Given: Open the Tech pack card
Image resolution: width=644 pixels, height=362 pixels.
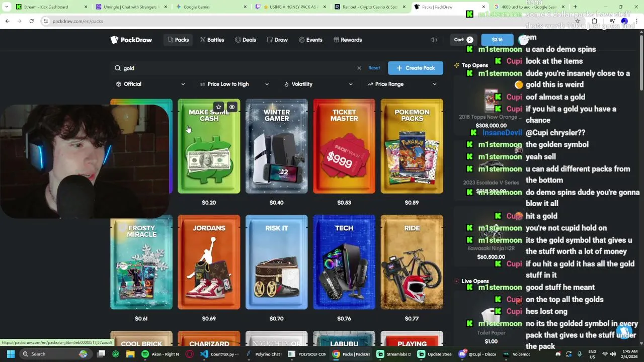Looking at the screenshot, I should pos(344,262).
